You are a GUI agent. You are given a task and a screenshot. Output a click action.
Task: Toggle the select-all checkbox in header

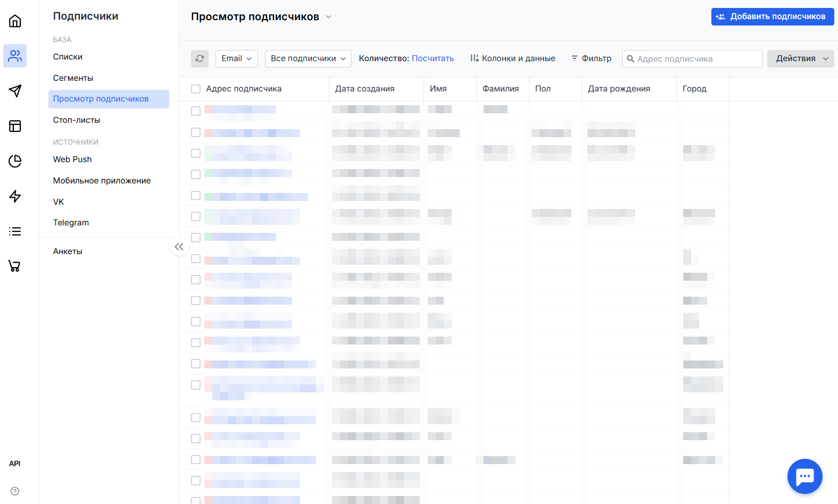(x=196, y=89)
